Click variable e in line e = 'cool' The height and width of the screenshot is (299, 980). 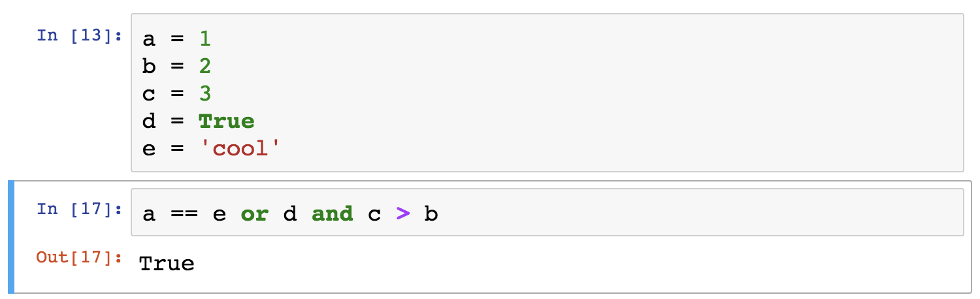(149, 149)
